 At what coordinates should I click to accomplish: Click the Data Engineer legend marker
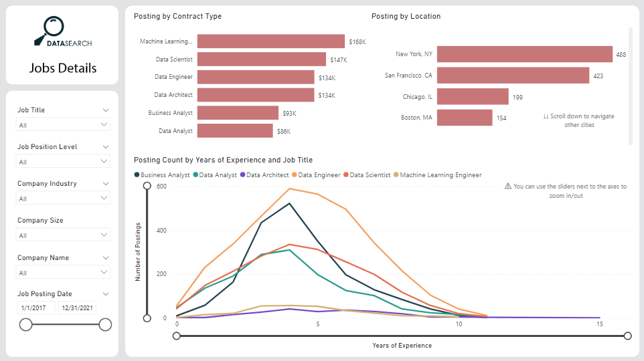294,175
